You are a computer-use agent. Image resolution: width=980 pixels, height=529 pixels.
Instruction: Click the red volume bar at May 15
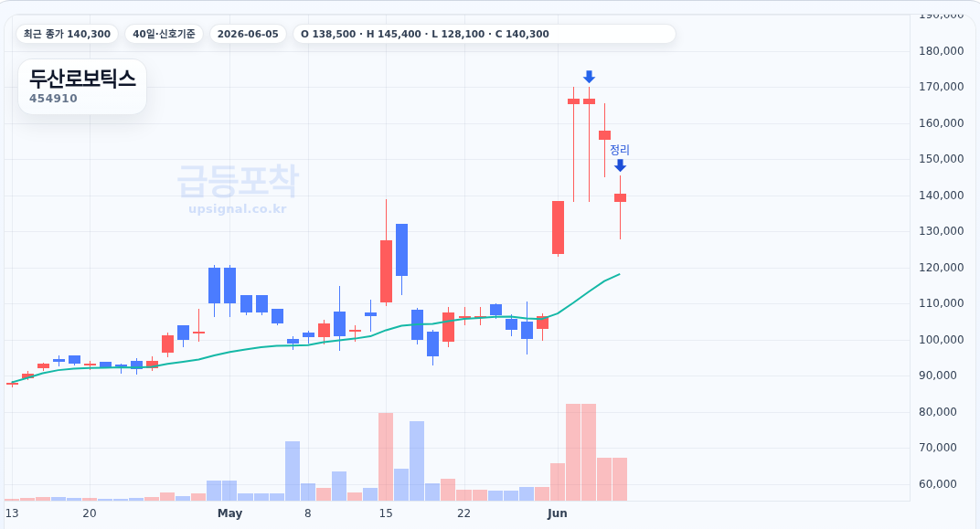tap(386, 457)
